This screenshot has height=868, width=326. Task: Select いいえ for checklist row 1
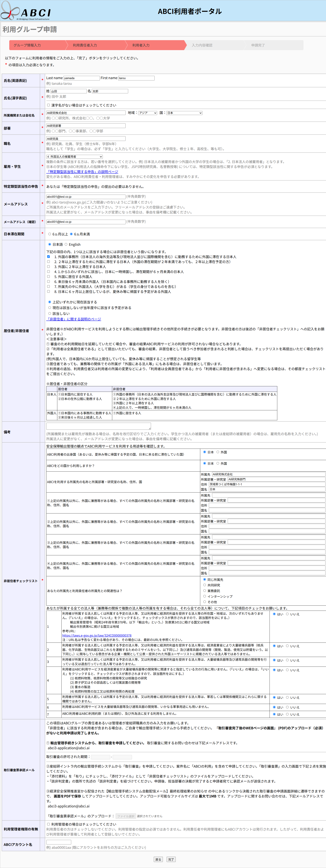(287, 614)
